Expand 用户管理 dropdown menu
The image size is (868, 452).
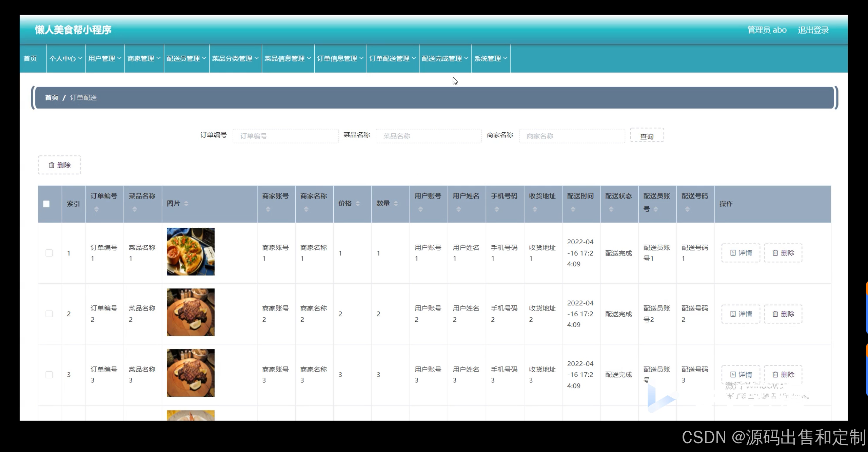pyautogui.click(x=105, y=58)
